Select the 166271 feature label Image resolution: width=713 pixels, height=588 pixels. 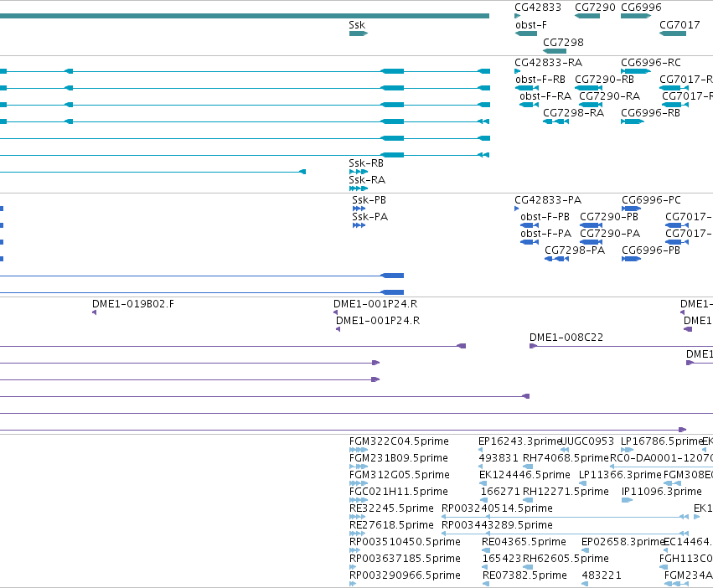tap(500, 492)
